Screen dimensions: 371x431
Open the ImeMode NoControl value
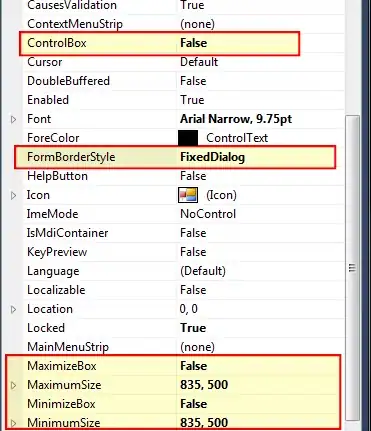point(208,214)
